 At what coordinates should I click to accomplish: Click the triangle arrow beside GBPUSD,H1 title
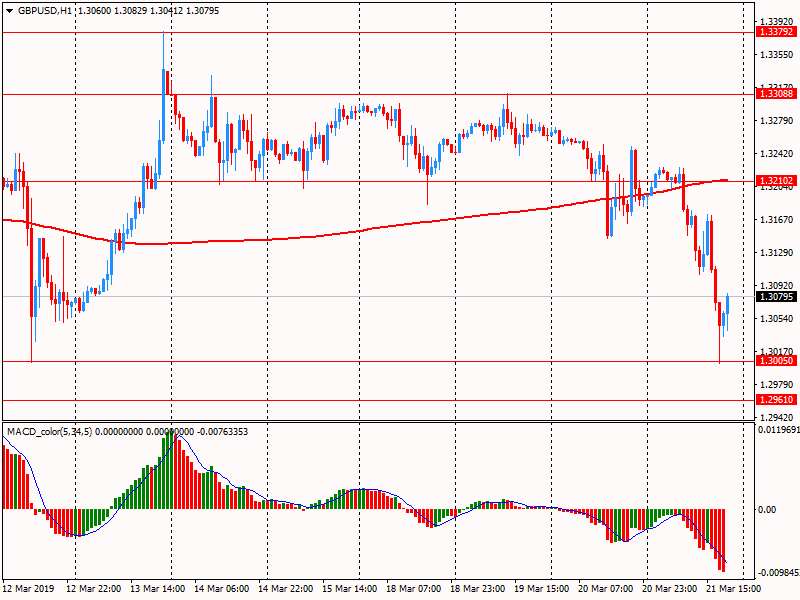(9, 9)
